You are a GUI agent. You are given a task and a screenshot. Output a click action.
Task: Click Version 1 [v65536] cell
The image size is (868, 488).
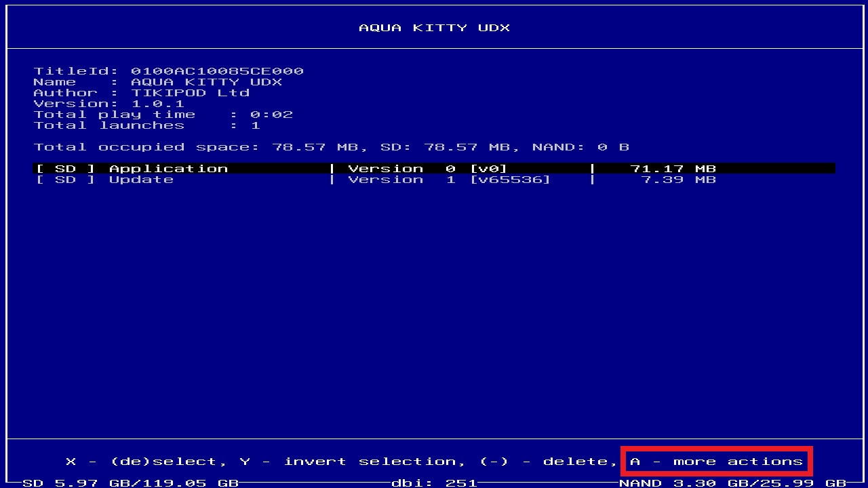point(450,180)
